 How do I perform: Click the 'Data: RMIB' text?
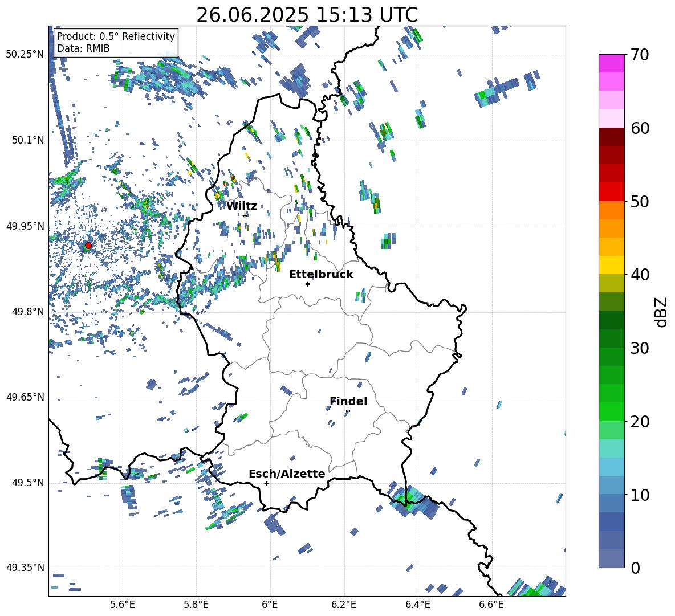click(83, 48)
